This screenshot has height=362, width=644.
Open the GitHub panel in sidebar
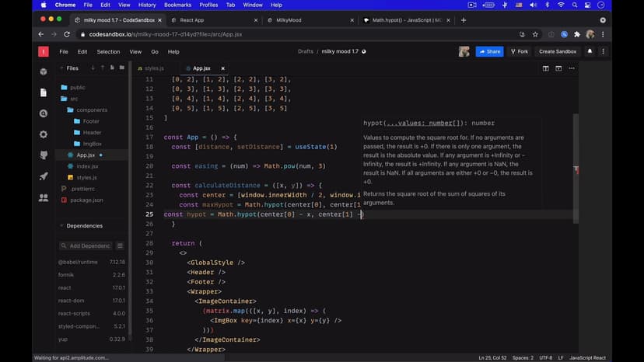click(44, 155)
